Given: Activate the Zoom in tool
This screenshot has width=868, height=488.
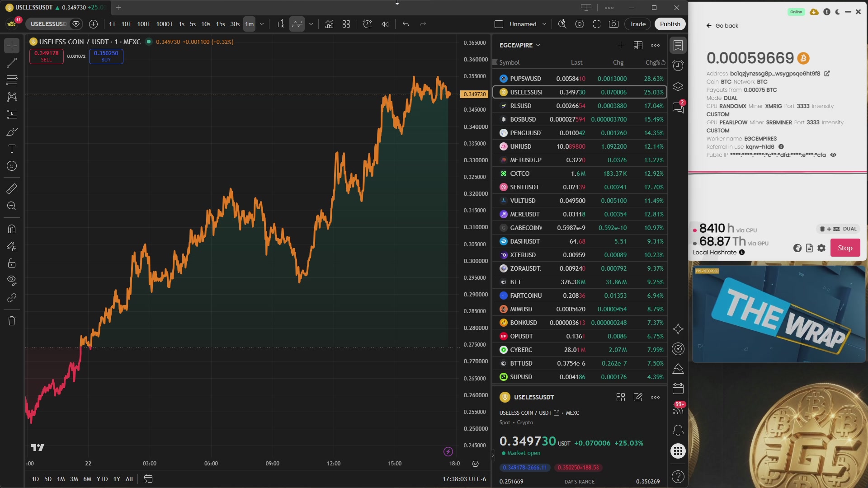Looking at the screenshot, I should coord(12,206).
